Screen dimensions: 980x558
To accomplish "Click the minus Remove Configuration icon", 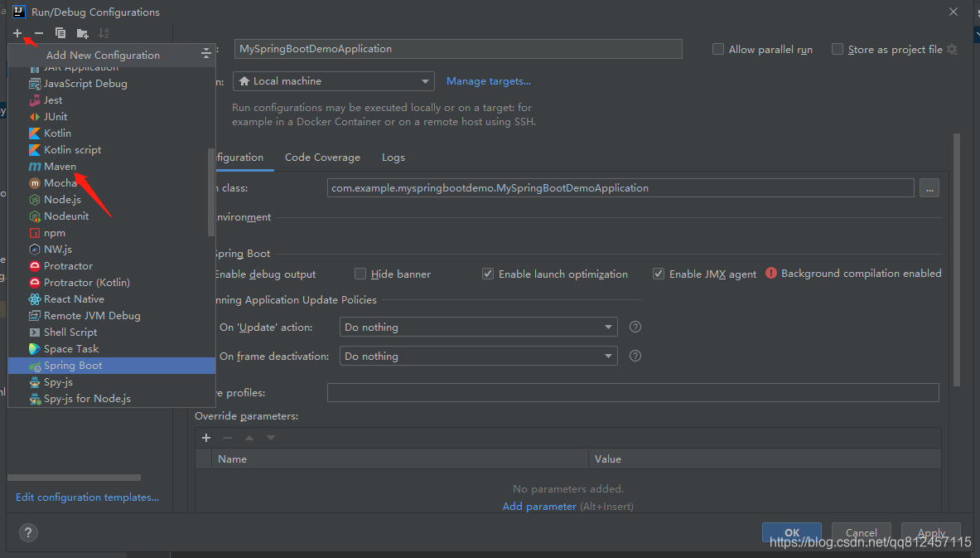I will 39,32.
